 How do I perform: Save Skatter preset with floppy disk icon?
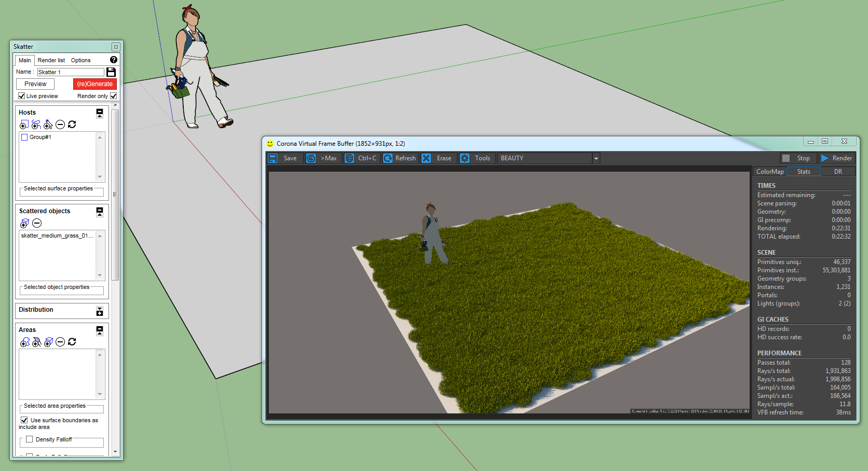pyautogui.click(x=111, y=72)
